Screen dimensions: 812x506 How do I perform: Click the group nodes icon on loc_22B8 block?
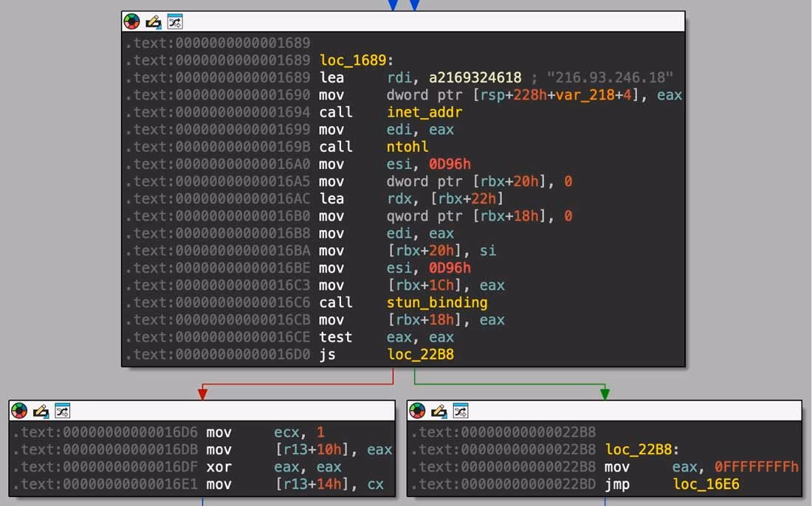pos(461,411)
